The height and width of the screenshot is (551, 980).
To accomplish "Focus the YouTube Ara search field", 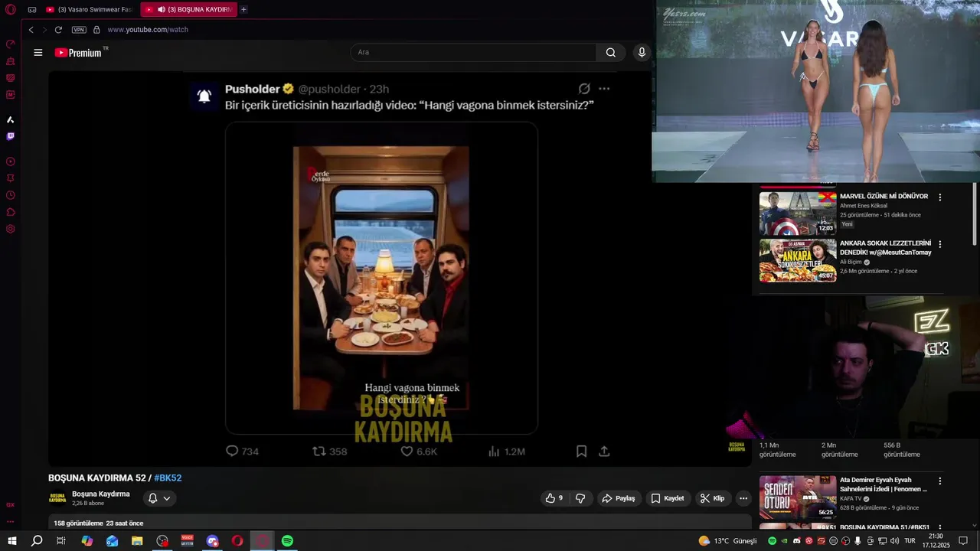I will [x=473, y=52].
